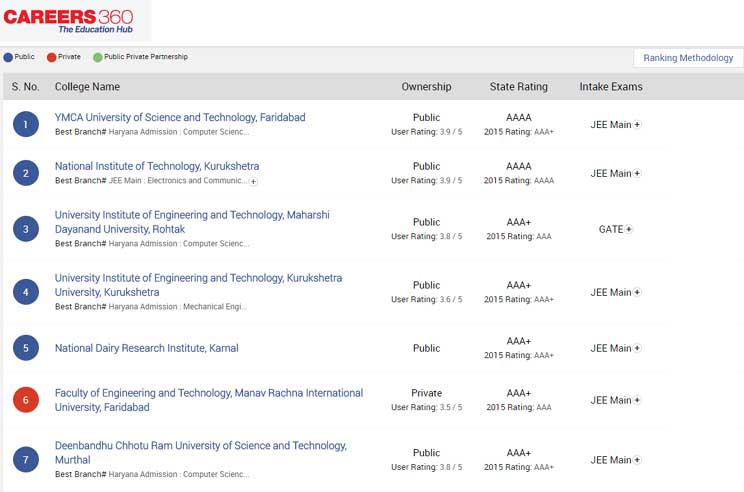Expand intake exams for Manav Rachna row
The height and width of the screenshot is (492, 744).
[637, 400]
